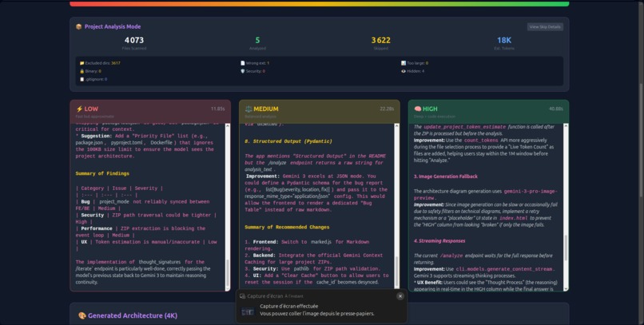Open View Skip Details

point(545,26)
